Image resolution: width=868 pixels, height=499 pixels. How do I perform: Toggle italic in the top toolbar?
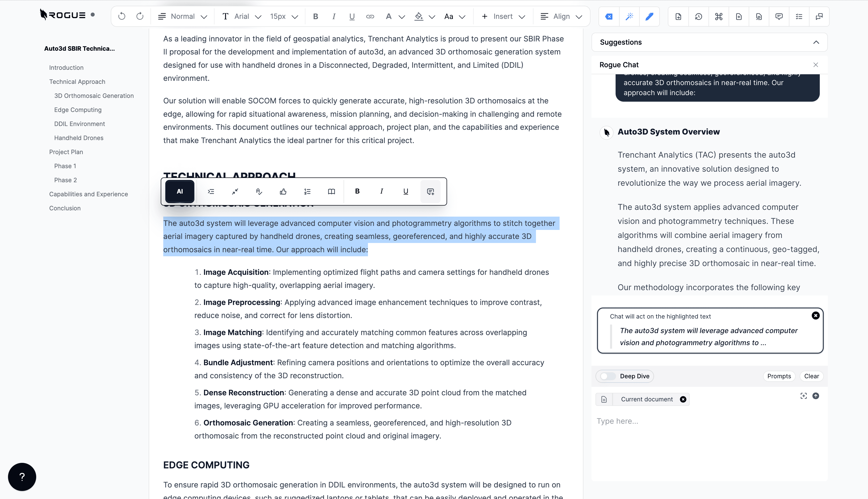334,17
